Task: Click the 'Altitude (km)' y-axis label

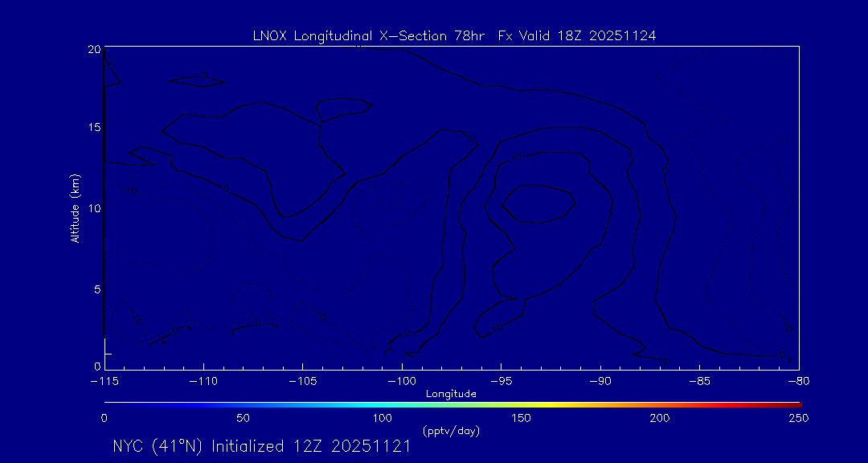Action: coord(75,208)
